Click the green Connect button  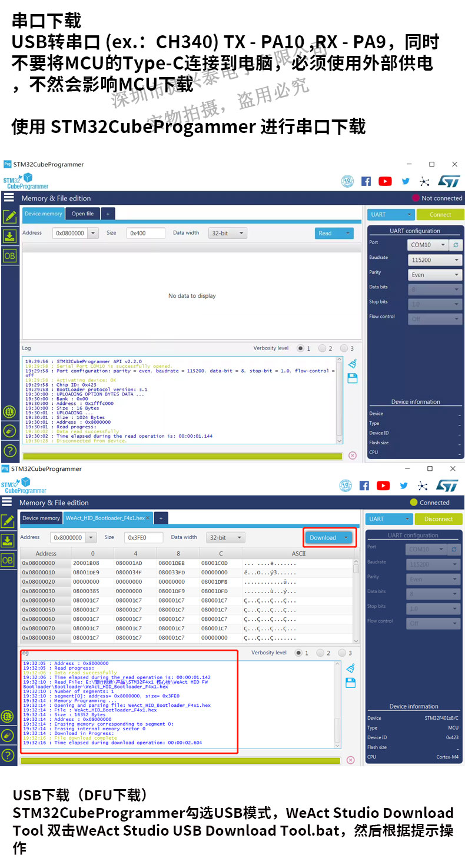coord(440,214)
